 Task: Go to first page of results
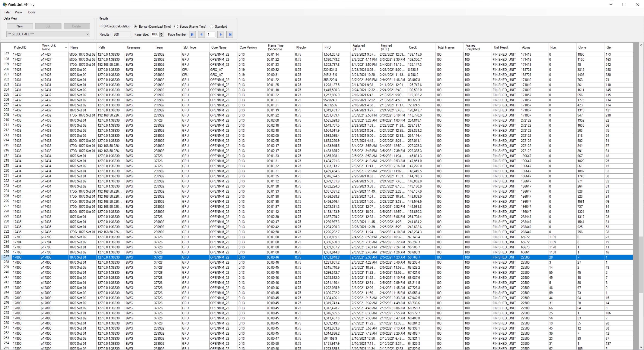[x=192, y=34]
